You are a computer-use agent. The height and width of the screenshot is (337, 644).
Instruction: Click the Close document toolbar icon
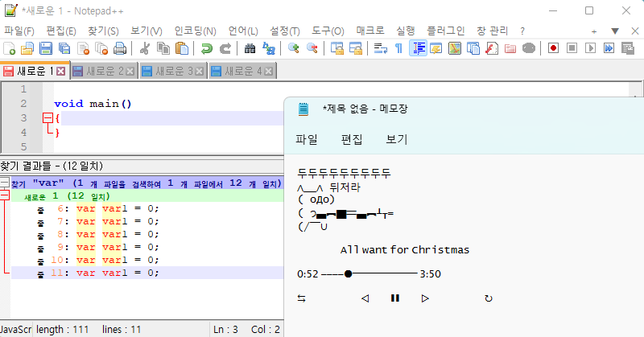[x=83, y=48]
